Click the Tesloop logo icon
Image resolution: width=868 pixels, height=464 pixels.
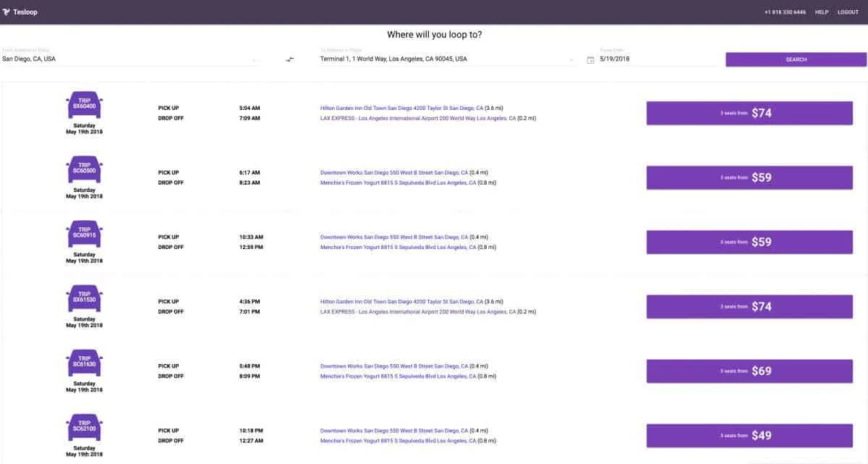point(6,12)
